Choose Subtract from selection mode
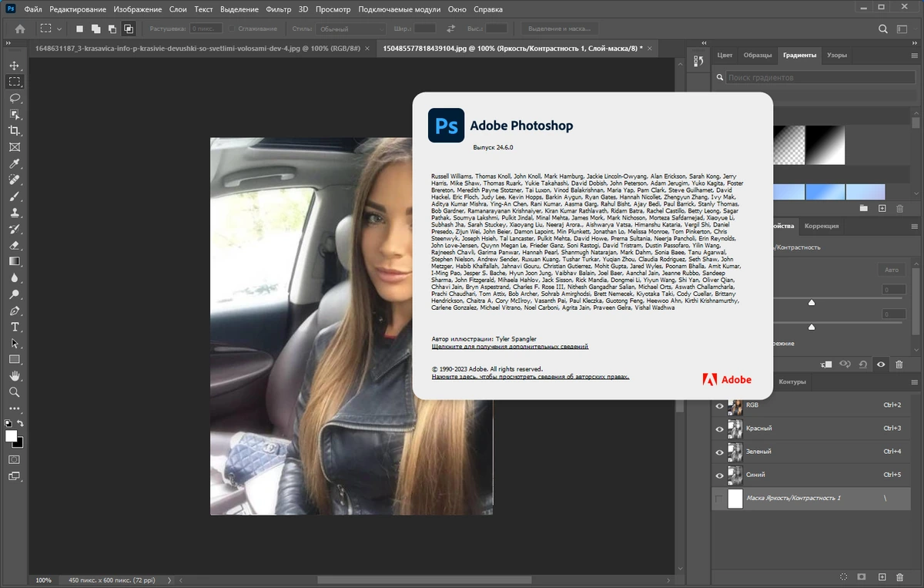 [x=112, y=29]
